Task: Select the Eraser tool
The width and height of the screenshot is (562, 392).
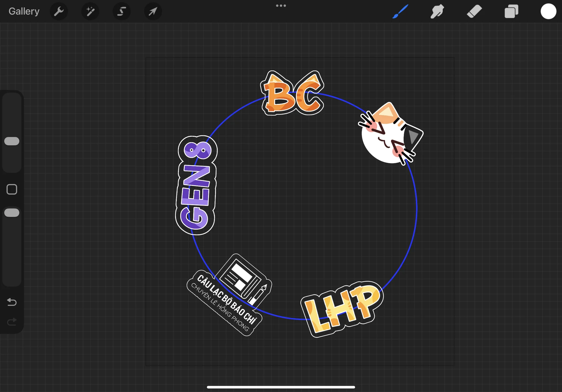Action: click(x=474, y=12)
